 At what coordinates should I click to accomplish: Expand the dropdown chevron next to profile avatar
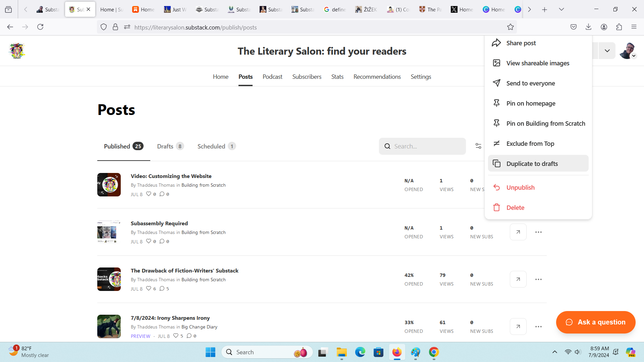[x=607, y=51]
